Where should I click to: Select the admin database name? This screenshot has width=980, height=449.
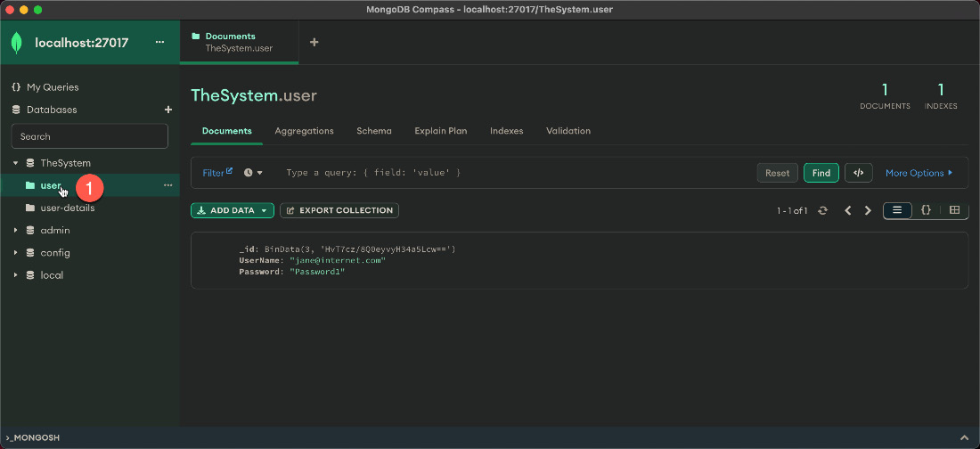[x=55, y=231]
